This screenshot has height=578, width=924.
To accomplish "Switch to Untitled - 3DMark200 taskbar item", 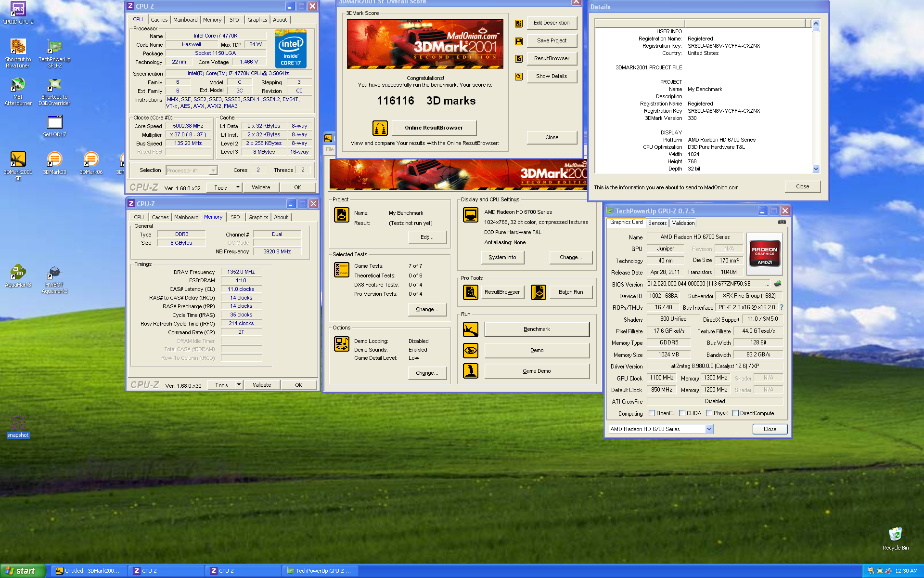I will tap(89, 571).
